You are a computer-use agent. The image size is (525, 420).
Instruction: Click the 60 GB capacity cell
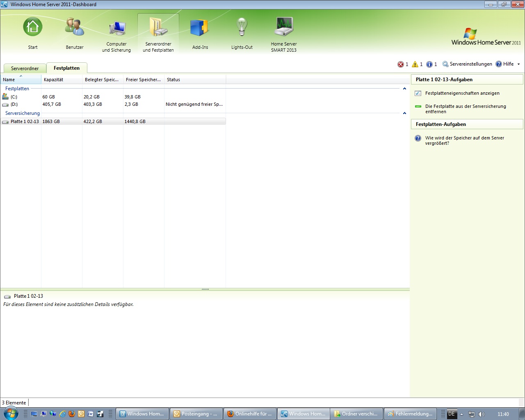pos(49,97)
